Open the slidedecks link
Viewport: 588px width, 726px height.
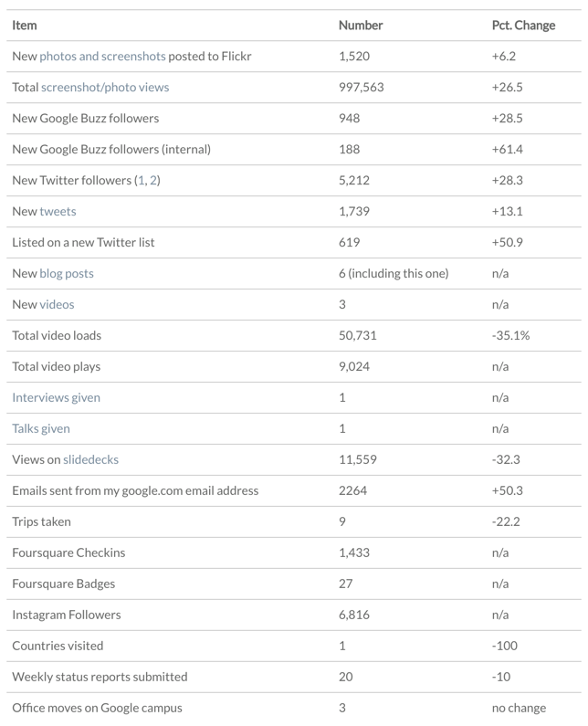90,460
